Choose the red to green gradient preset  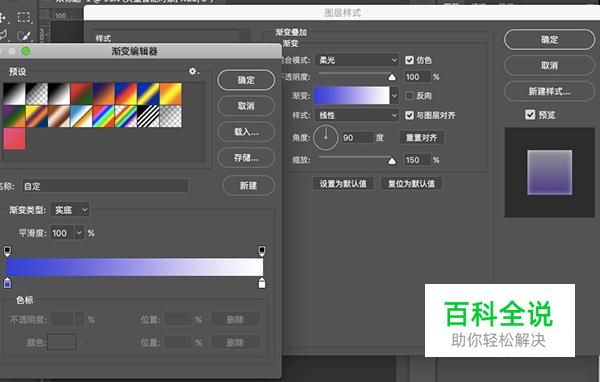click(x=81, y=94)
